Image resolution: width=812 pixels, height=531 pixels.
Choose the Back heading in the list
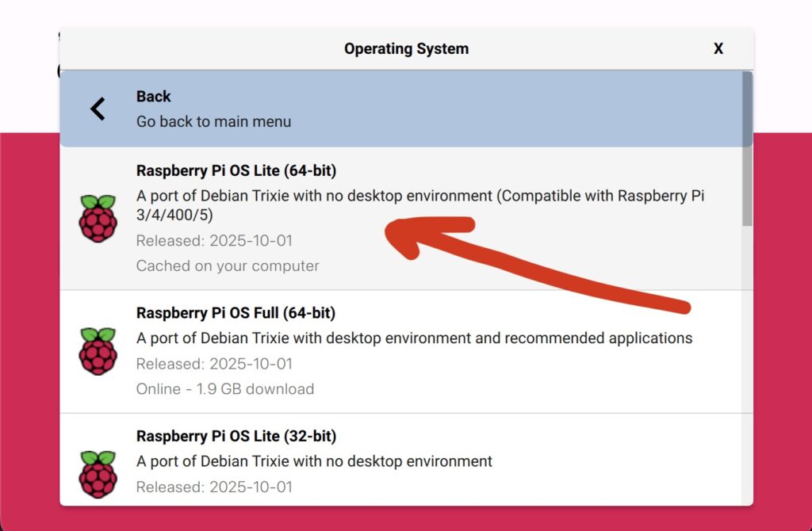coord(153,96)
